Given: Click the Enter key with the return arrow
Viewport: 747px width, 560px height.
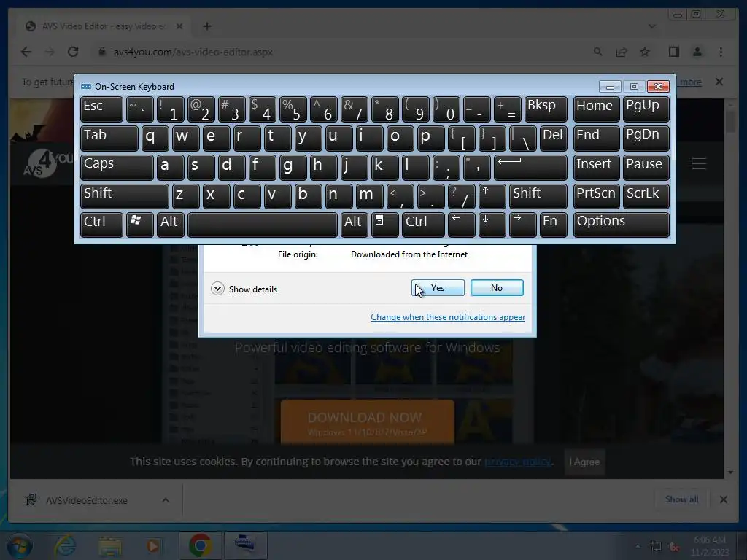Looking at the screenshot, I should [x=530, y=167].
